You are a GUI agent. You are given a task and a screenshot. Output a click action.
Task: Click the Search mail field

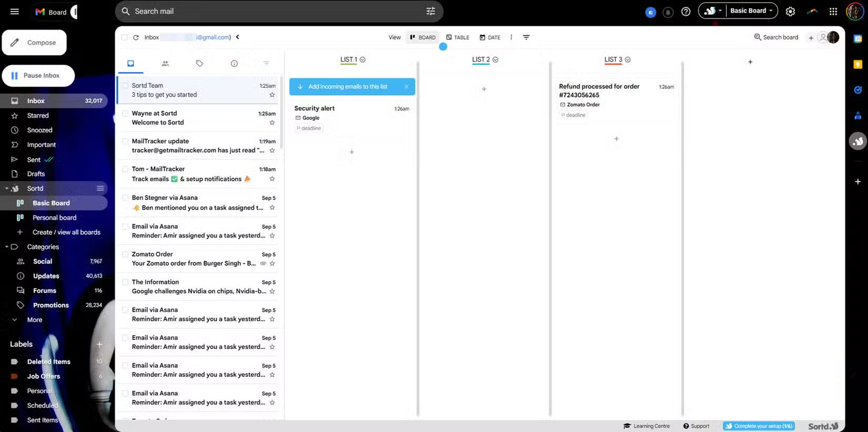click(274, 11)
